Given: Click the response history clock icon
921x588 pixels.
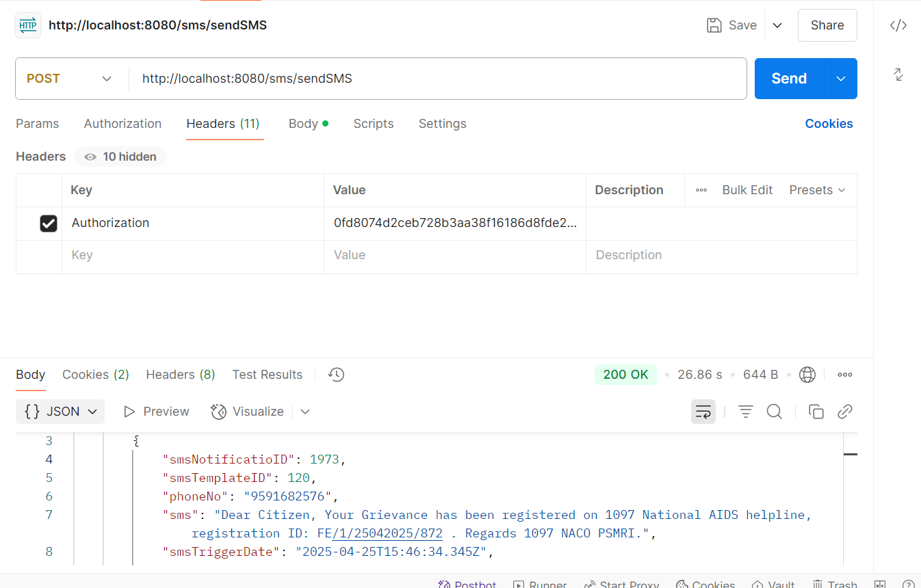Looking at the screenshot, I should point(336,375).
